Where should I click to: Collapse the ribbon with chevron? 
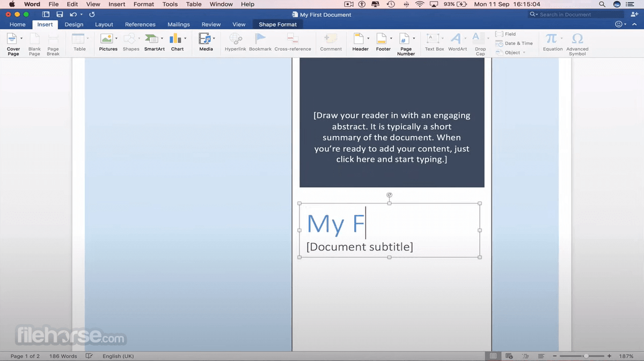click(635, 25)
